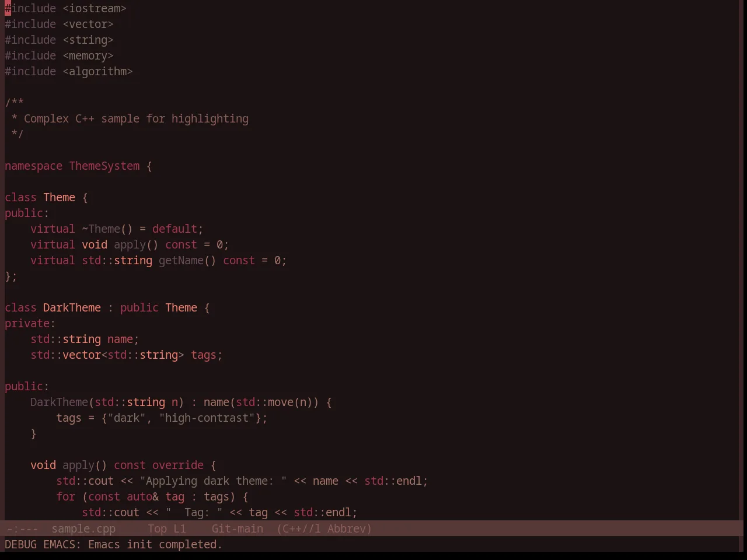747x560 pixels.
Task: Click the 'ThemeSystem' namespace name
Action: (x=104, y=166)
